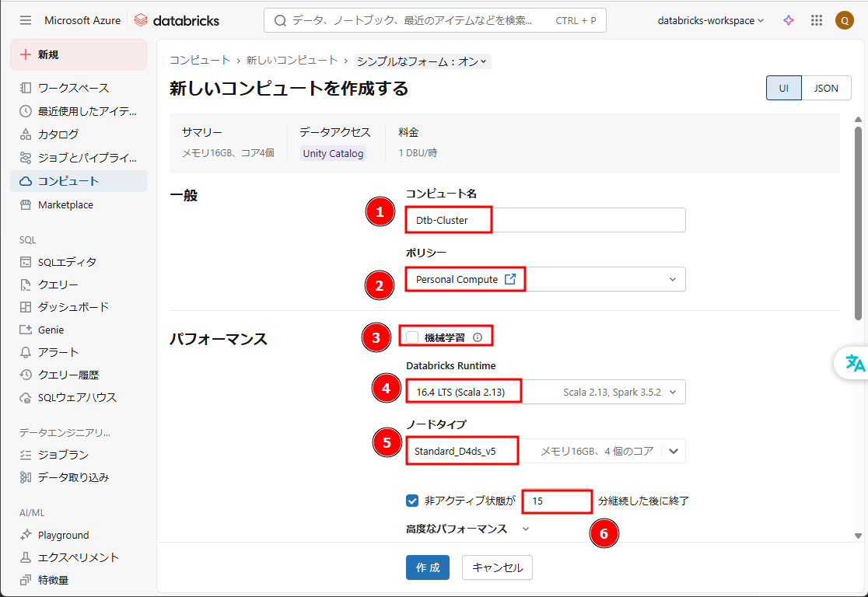Click the page vertical scrollbar
This screenshot has width=868, height=597.
pos(858,218)
